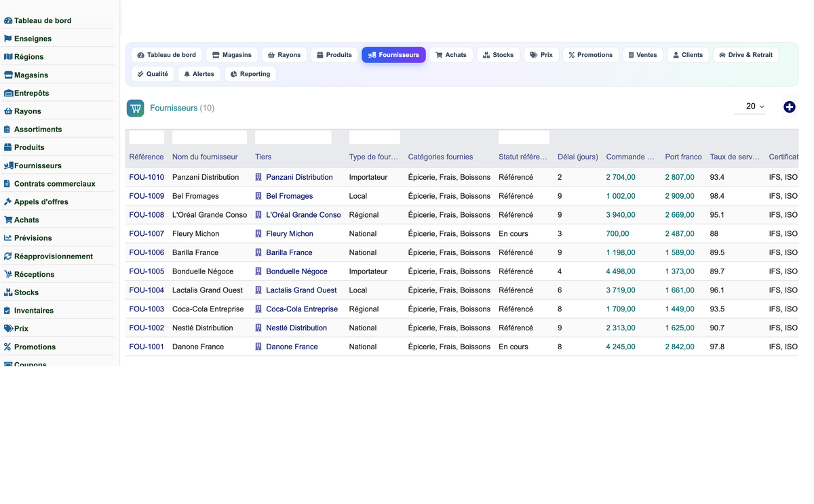Click the Inventaires clipboard icon in sidebar
This screenshot has width=814, height=504.
[7, 311]
